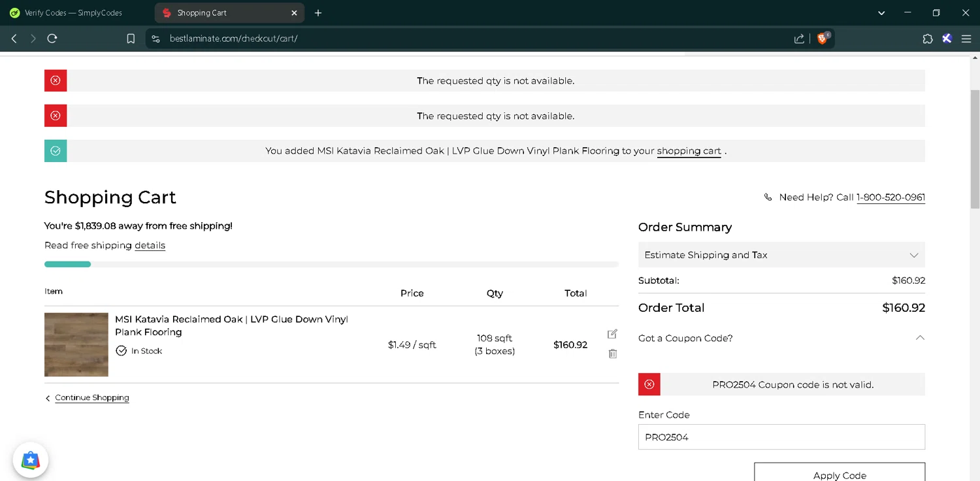Viewport: 980px width, 481px height.
Task: Click the page vertical scrollbar
Action: tap(975, 148)
